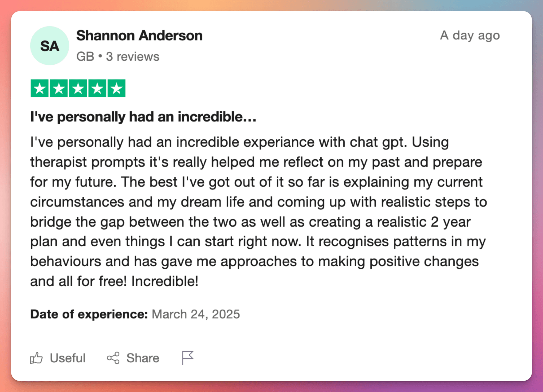Viewport: 543px width, 392px height.
Task: Click the flag icon to report the review
Action: (x=188, y=358)
